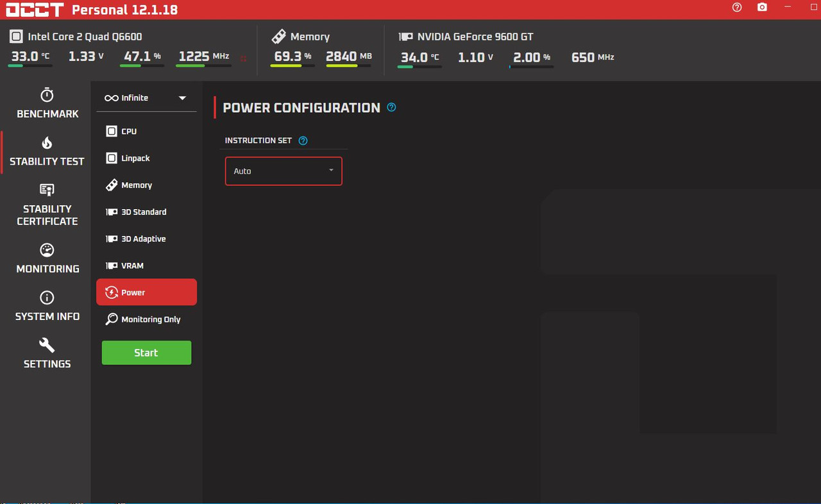Click the Linpack test chip icon
The width and height of the screenshot is (821, 504).
pos(111,158)
